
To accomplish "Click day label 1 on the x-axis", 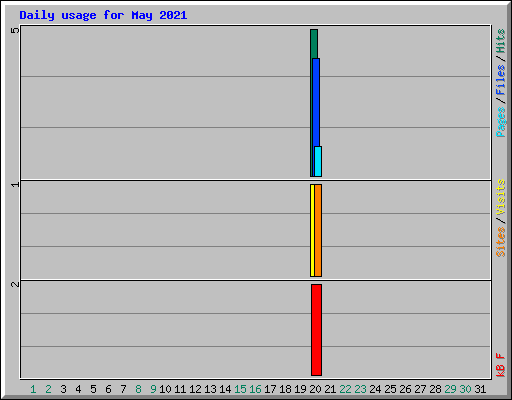I will [33, 389].
